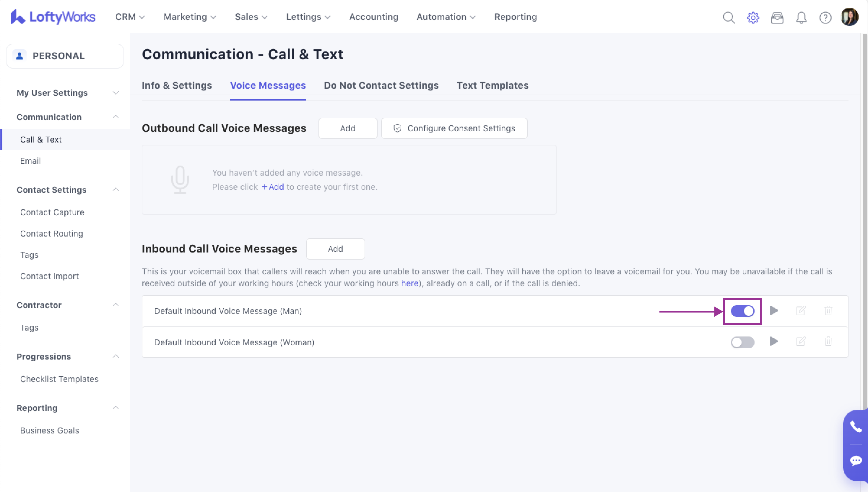Switch to Do Not Contact Settings tab
868x492 pixels.
381,85
